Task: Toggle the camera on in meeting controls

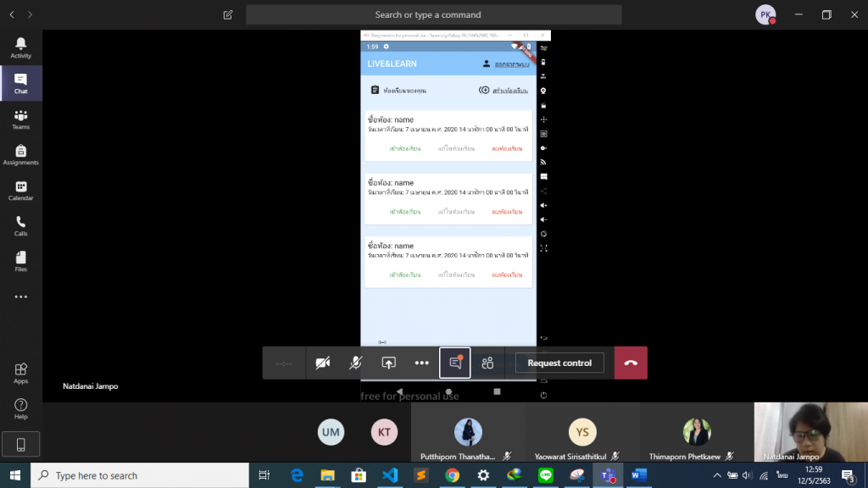Action: click(x=322, y=363)
